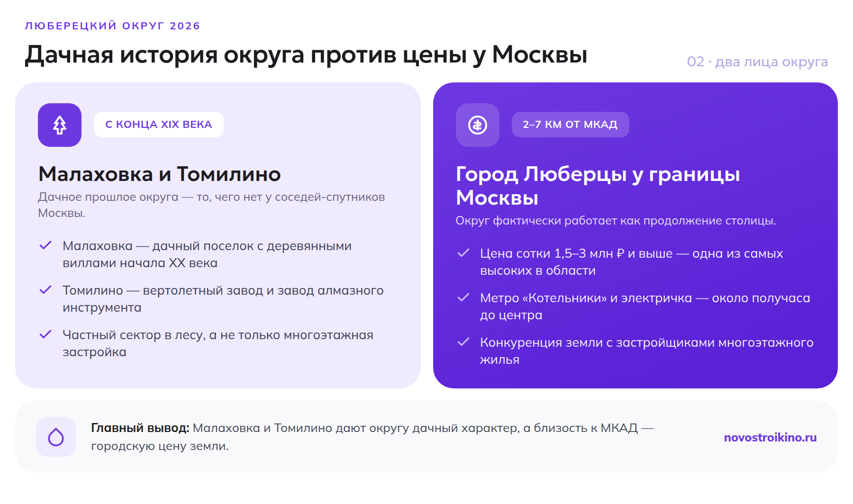
Task: Click checkmark next to Томилино — вертолетный завод
Action: click(45, 290)
